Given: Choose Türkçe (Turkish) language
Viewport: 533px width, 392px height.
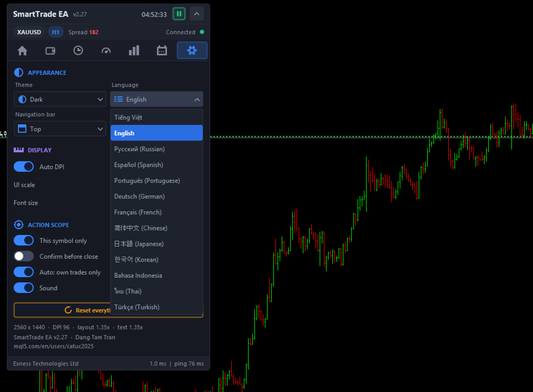Looking at the screenshot, I should point(157,307).
